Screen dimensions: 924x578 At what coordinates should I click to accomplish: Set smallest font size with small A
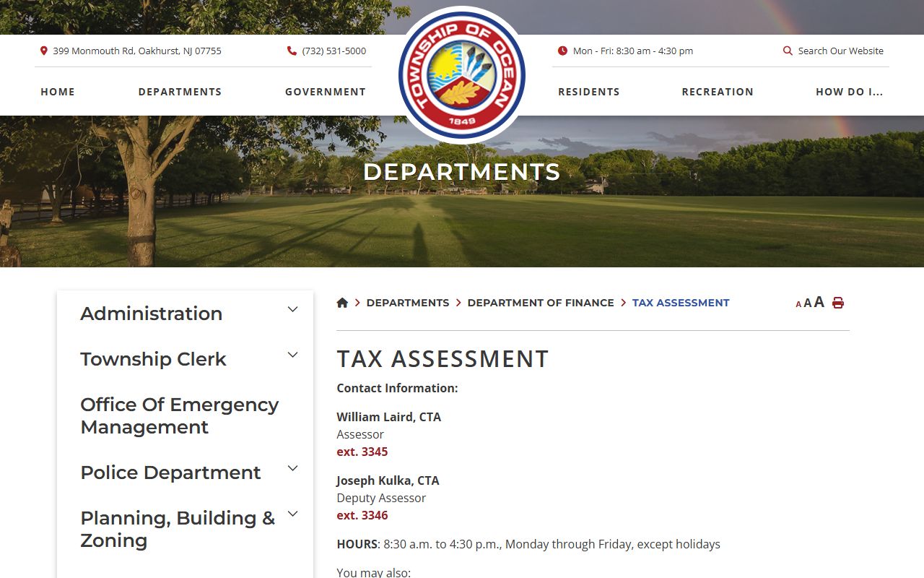(x=798, y=305)
